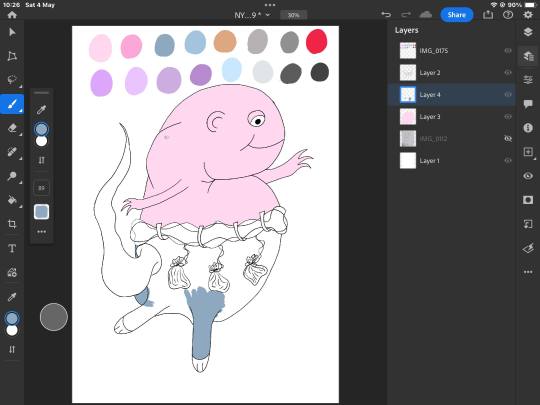This screenshot has height=405, width=540.
Task: Open brush settings in options panel
Action: point(41,188)
